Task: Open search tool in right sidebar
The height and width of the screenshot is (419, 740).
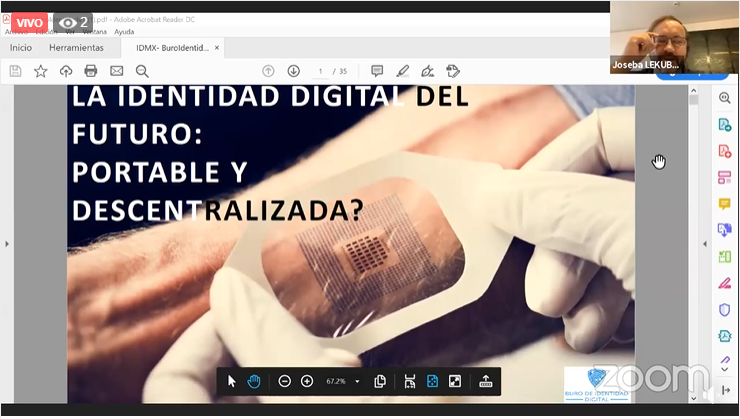Action: coord(724,98)
